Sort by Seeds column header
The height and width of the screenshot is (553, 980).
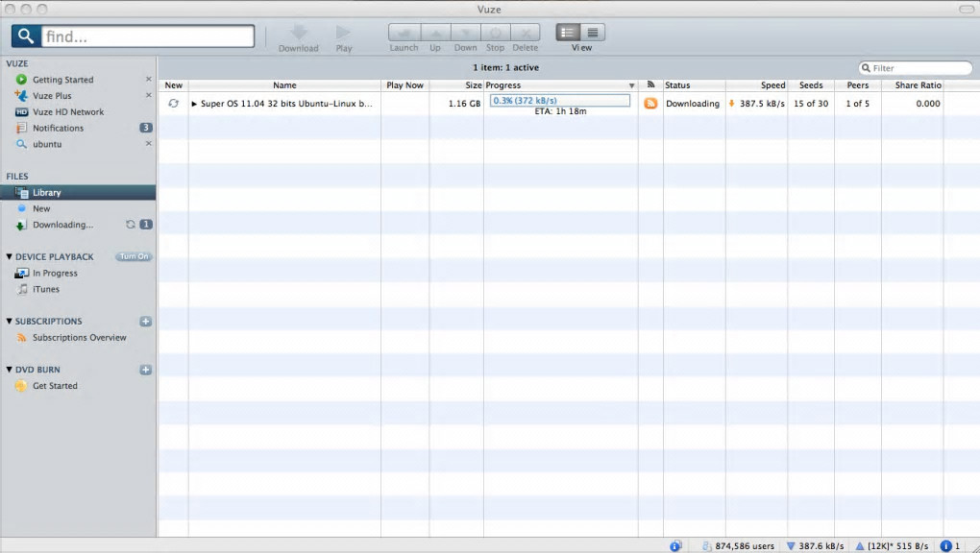tap(811, 85)
